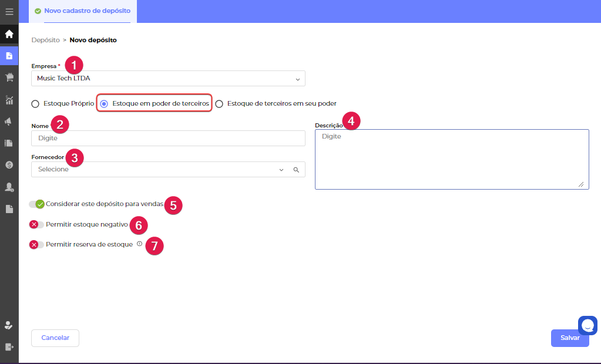Click the Cancelar button
The width and height of the screenshot is (601, 364).
point(55,338)
